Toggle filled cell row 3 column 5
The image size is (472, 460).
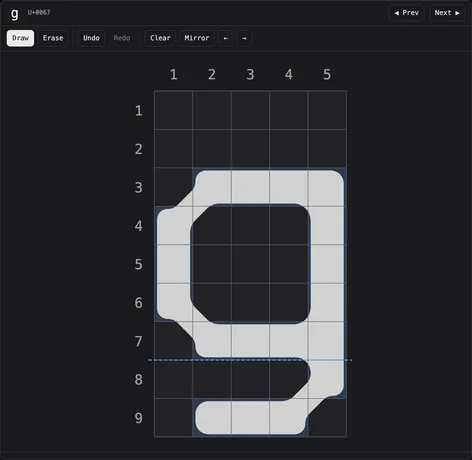[327, 187]
